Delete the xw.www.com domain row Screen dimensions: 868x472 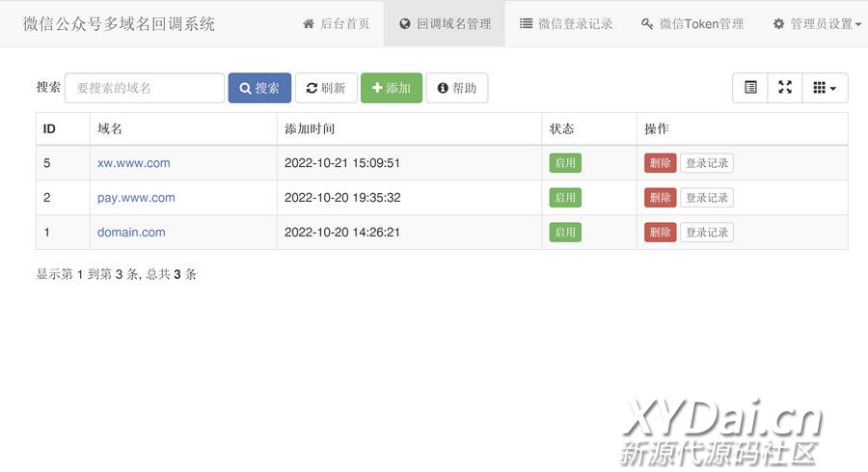point(661,163)
